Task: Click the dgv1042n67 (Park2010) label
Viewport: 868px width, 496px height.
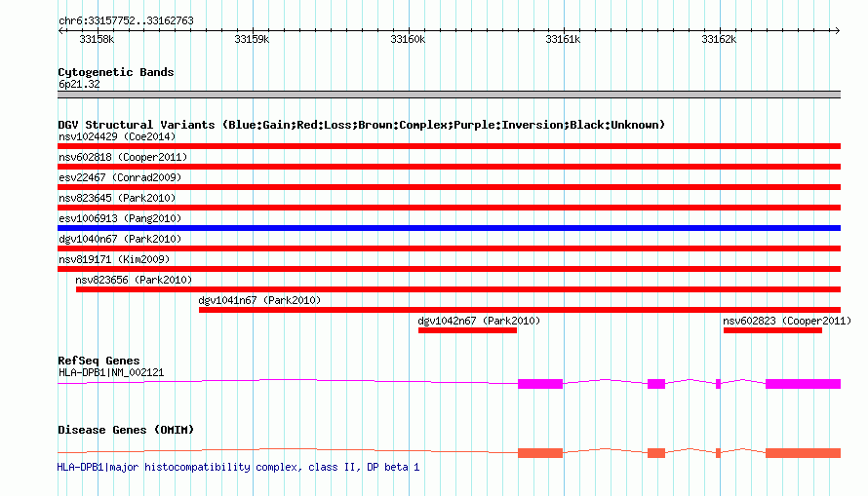Action: pyautogui.click(x=479, y=321)
